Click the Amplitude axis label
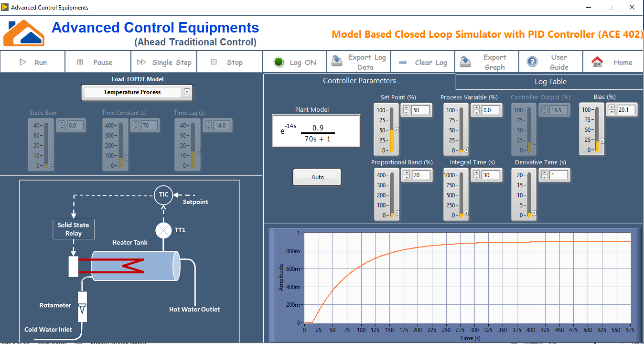This screenshot has width=644, height=344. [x=281, y=277]
